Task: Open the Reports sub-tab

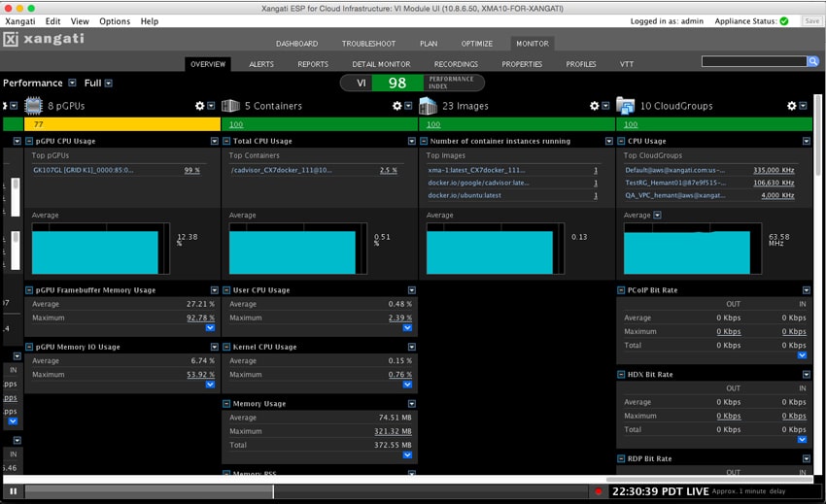Action: point(313,64)
